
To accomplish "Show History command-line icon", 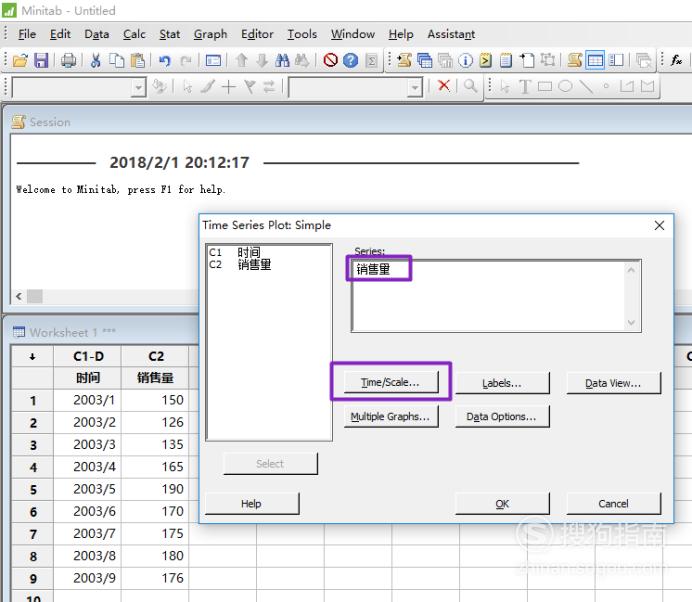I will 486,60.
